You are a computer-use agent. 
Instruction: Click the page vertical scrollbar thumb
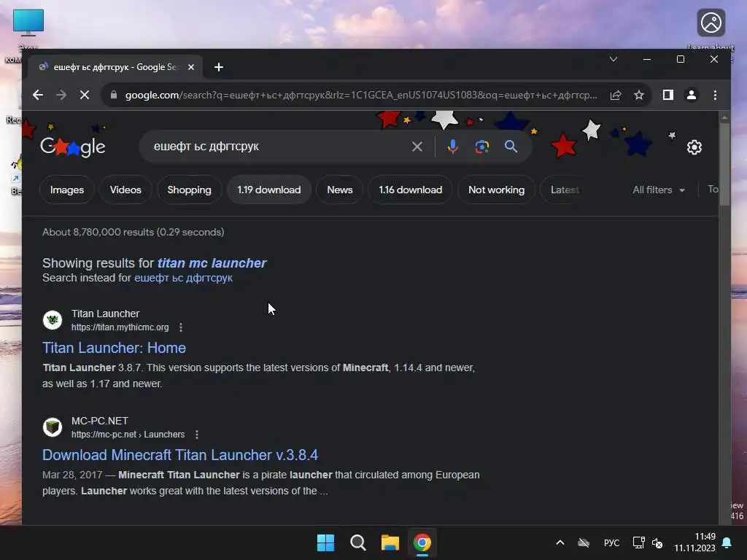[724, 164]
